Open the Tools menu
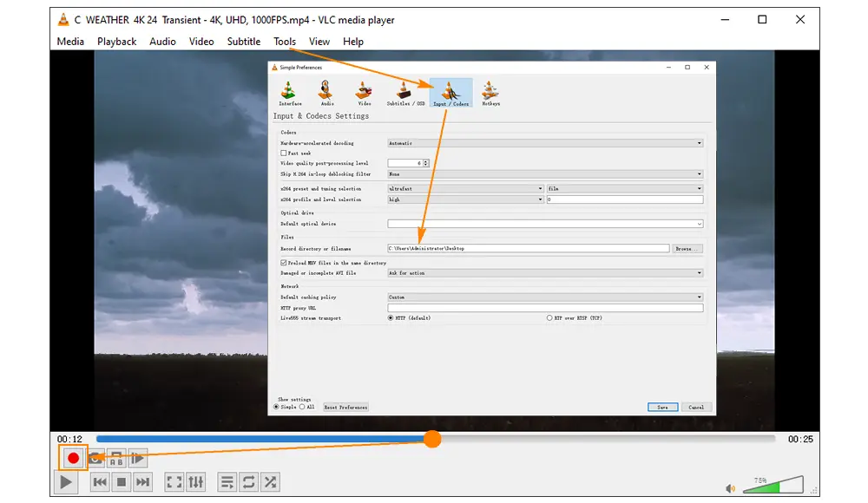This screenshot has width=868, height=503. click(x=285, y=42)
